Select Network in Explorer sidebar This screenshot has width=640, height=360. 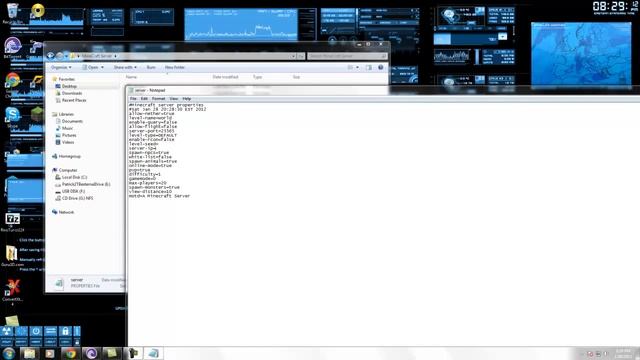tap(66, 212)
